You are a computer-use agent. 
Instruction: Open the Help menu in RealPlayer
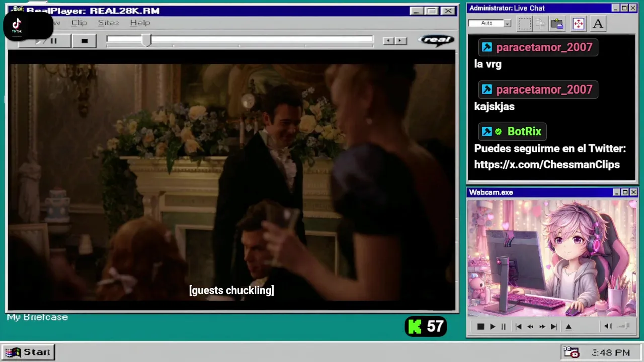[x=140, y=23]
